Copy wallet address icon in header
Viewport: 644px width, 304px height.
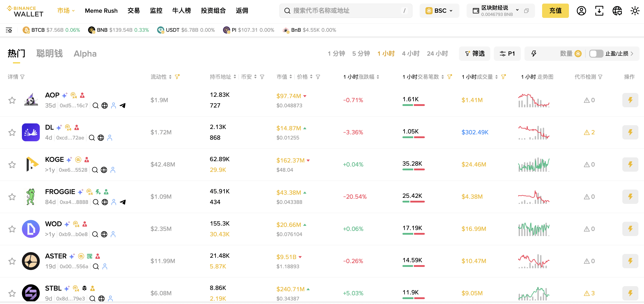(x=526, y=11)
